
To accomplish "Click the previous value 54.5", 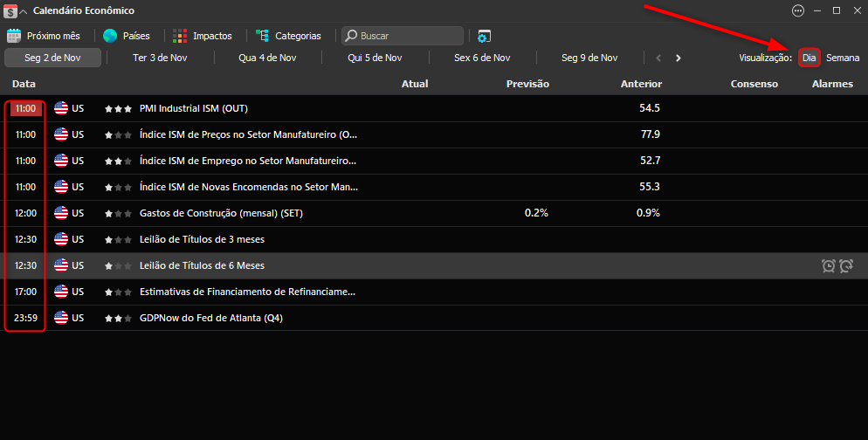I will coord(650,108).
